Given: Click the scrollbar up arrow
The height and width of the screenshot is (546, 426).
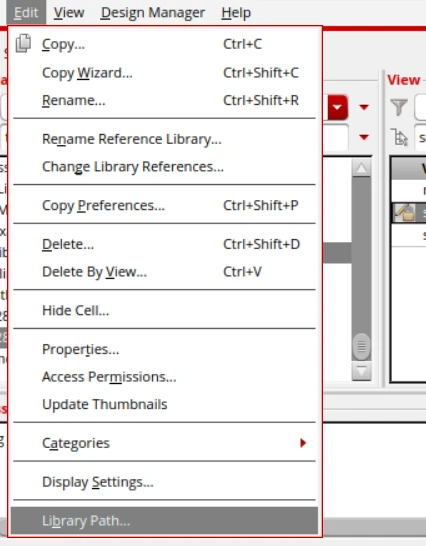Looking at the screenshot, I should [361, 168].
